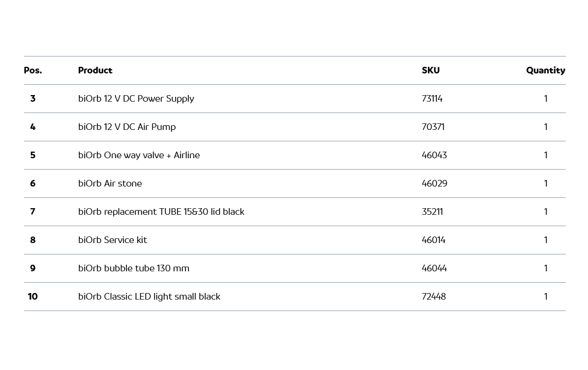Click the Pos. column header
588x370 pixels.
33,70
